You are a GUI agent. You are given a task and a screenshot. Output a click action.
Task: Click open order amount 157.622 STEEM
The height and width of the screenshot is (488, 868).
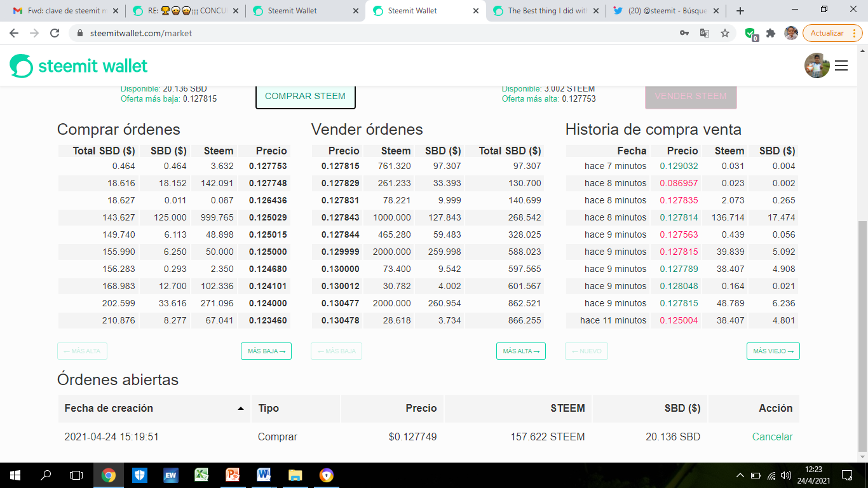click(x=548, y=437)
